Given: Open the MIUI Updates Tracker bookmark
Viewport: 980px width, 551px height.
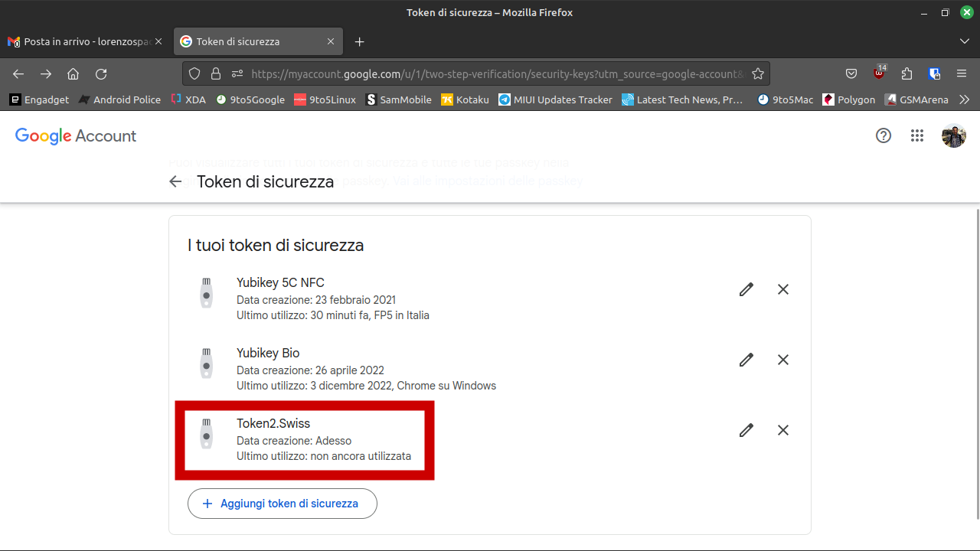Looking at the screenshot, I should click(555, 99).
